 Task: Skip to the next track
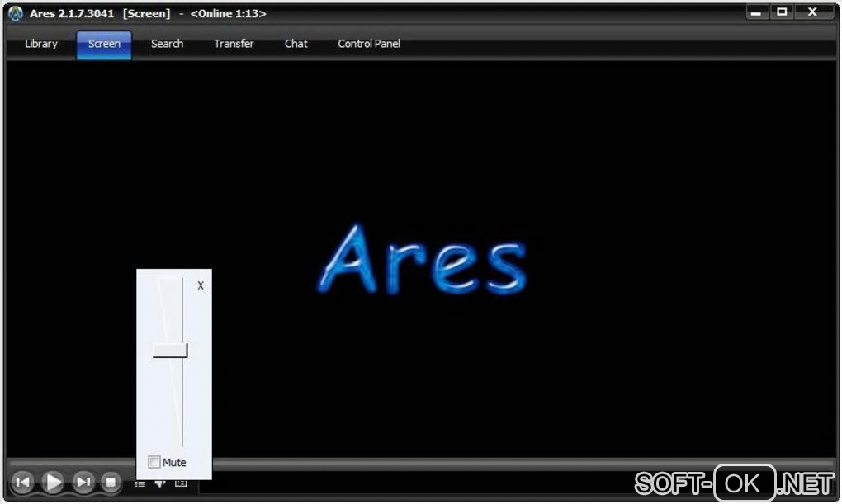coord(83,482)
